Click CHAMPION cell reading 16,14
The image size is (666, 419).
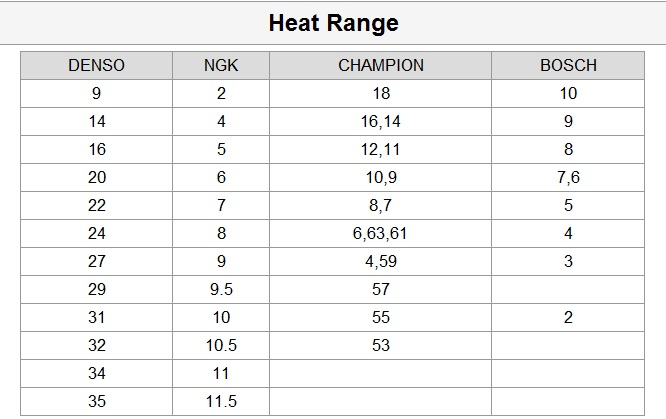coord(380,122)
